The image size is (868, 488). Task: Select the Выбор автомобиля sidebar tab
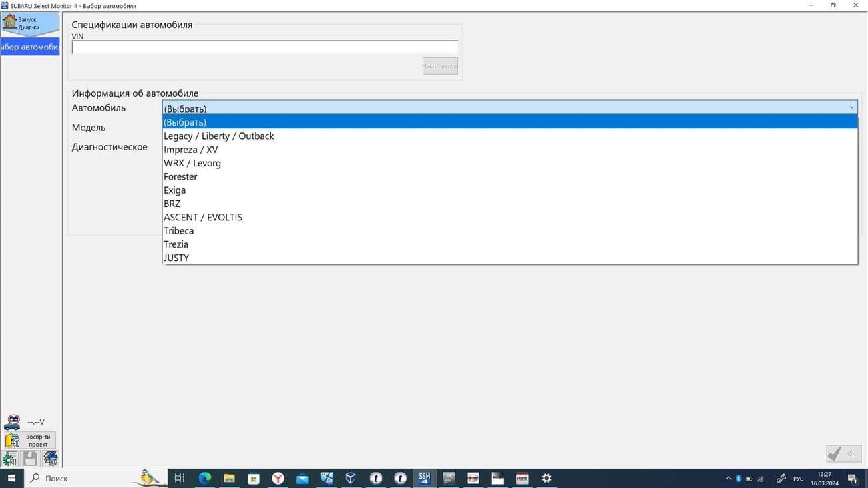(30, 47)
